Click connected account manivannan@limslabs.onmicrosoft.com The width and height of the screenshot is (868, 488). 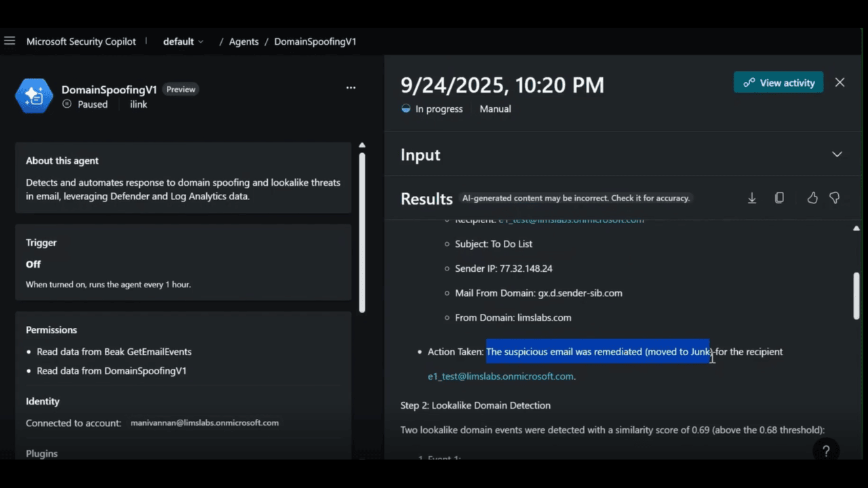pos(204,423)
